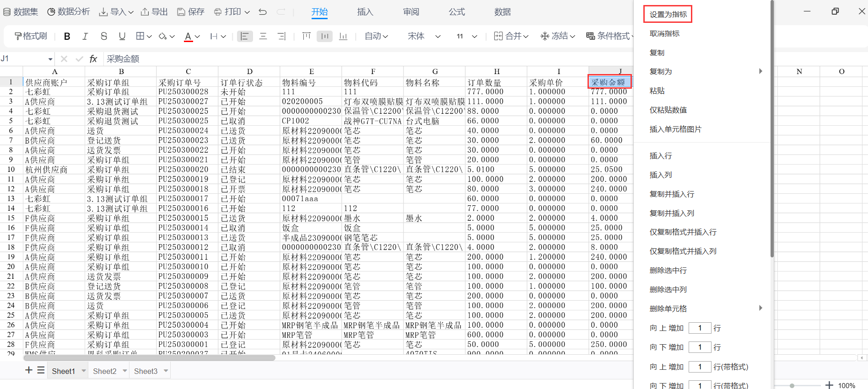
Task: Open the 打印 print dropdown
Action: (x=232, y=12)
